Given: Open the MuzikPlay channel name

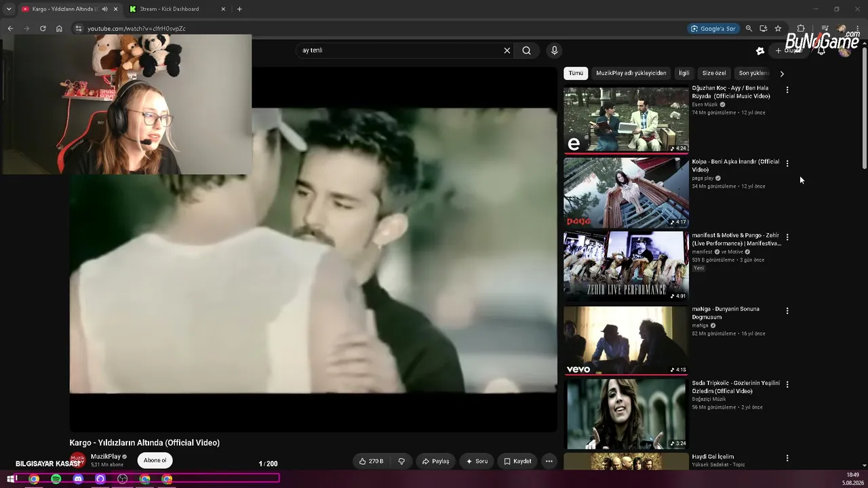Looking at the screenshot, I should [x=106, y=457].
